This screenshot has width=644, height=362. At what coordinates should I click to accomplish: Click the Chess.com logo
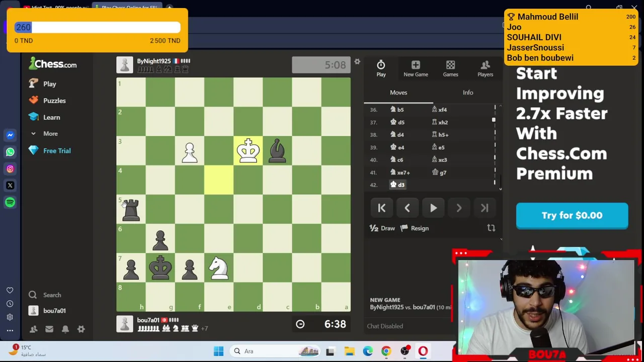pos(53,64)
